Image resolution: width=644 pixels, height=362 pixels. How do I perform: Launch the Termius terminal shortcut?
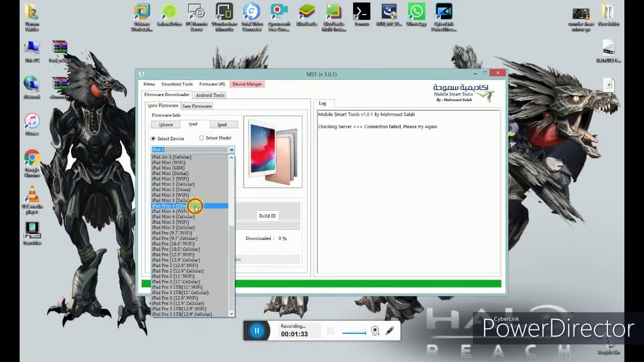tap(362, 15)
